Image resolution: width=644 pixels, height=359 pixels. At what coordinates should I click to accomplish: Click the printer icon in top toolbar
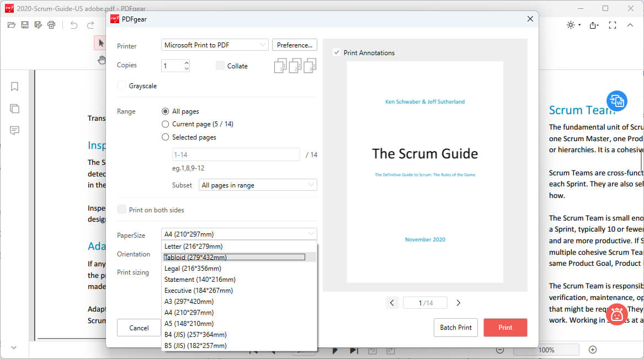pos(51,25)
